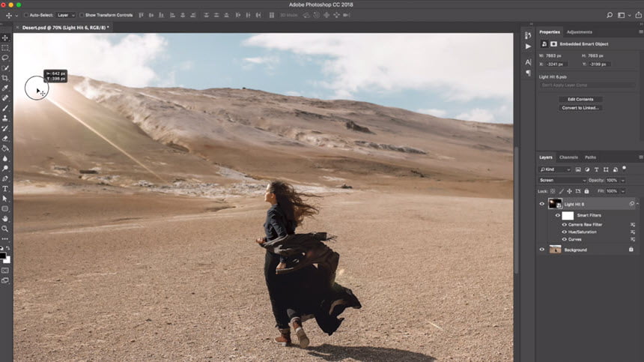
Task: Open the Kind layer filter dropdown
Action: (555, 169)
